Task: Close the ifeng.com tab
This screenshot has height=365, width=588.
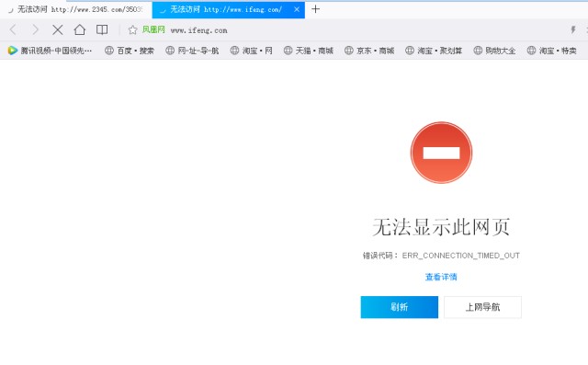Action: pos(297,9)
